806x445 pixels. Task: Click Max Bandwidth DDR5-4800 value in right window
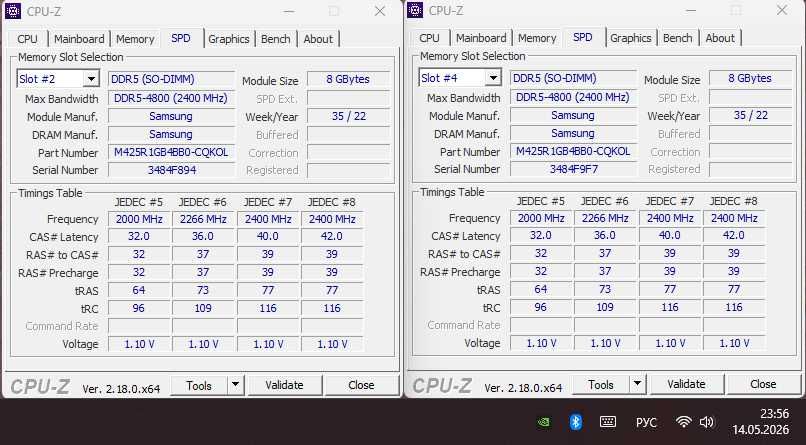[574, 97]
